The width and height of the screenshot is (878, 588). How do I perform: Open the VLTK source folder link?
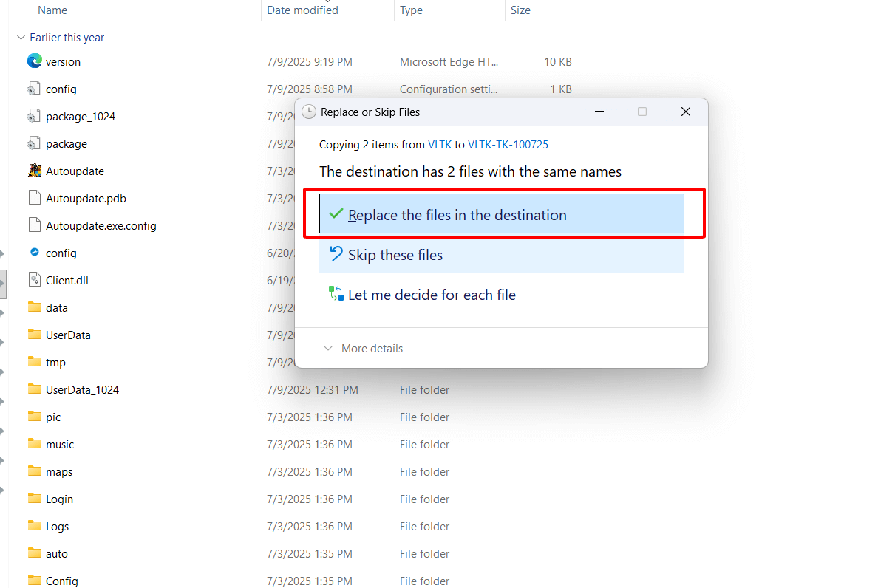439,145
